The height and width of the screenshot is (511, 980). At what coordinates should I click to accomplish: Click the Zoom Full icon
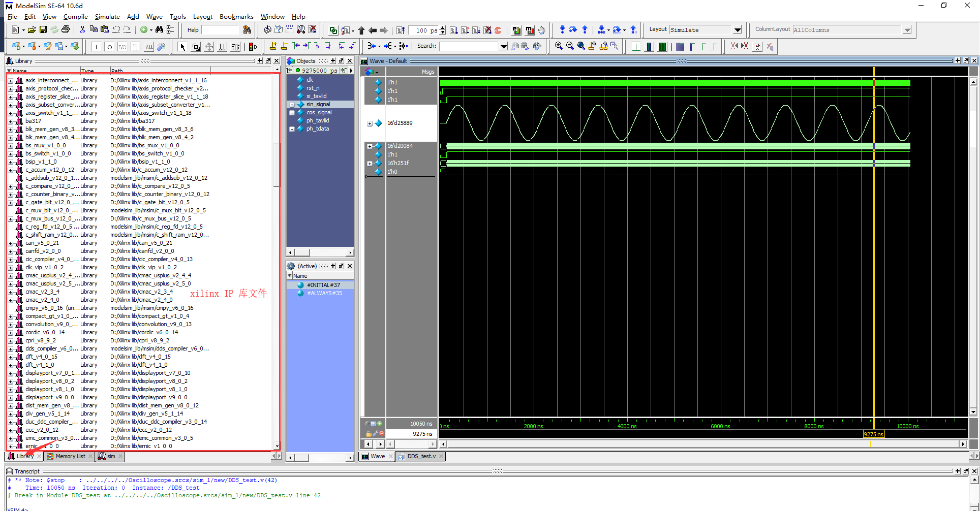[580, 46]
